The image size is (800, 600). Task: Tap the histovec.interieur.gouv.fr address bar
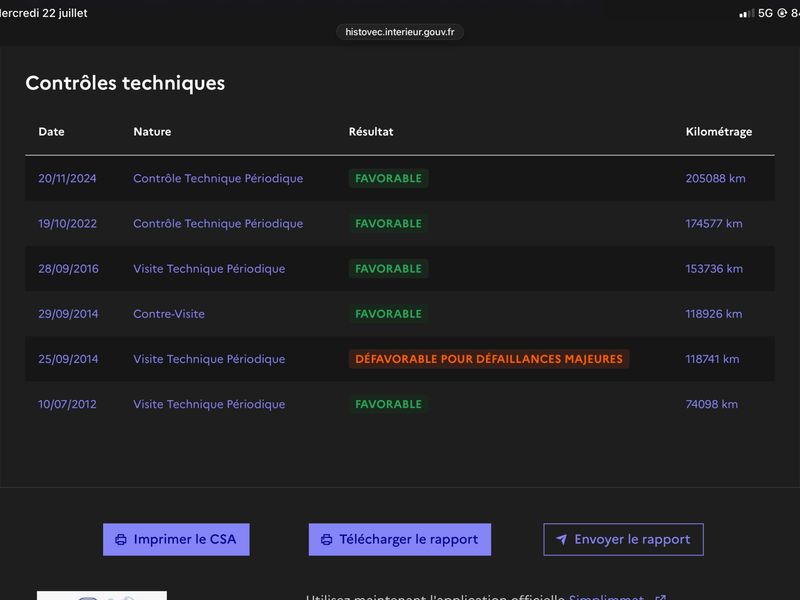tap(399, 32)
